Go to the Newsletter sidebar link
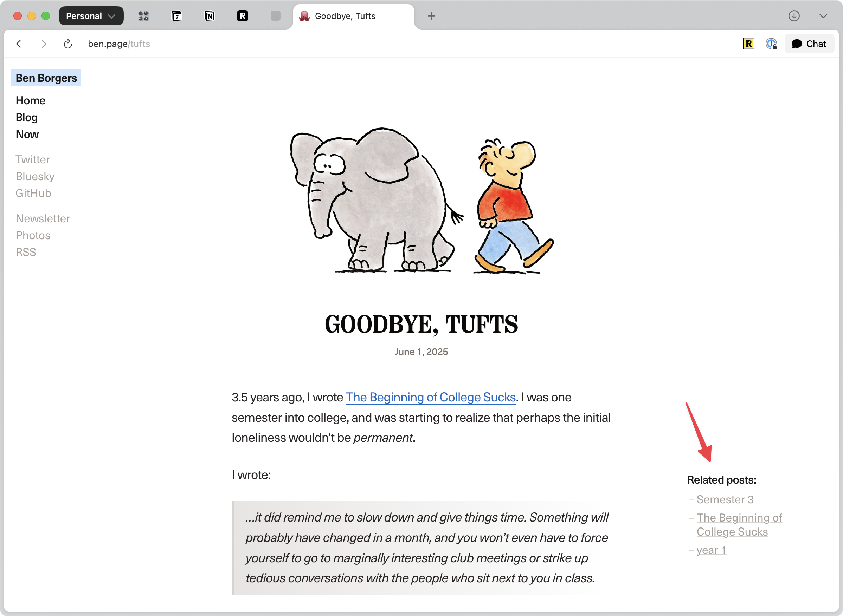Image resolution: width=843 pixels, height=616 pixels. click(43, 218)
